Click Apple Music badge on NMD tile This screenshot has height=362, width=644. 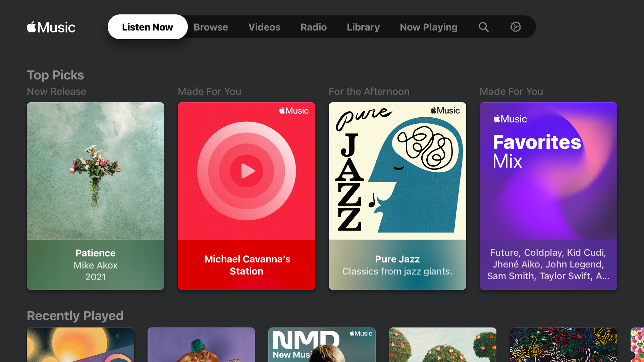(x=361, y=333)
